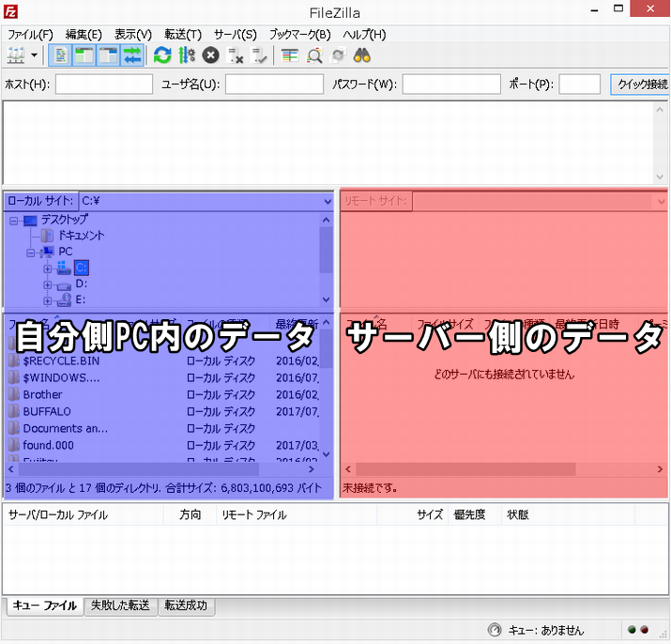The width and height of the screenshot is (671, 644).
Task: Expand the C: drive node
Action: tap(48, 268)
